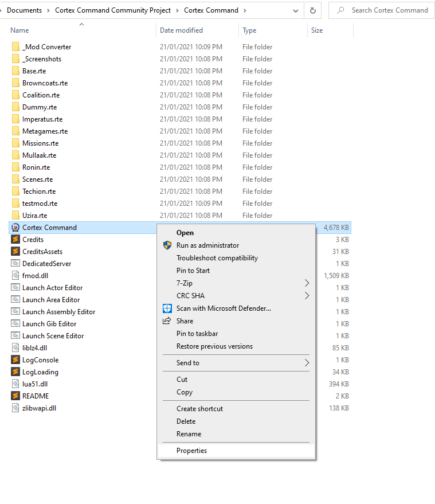The image size is (435, 504).
Task: Select the Missions.rte folder name
Action: click(41, 143)
